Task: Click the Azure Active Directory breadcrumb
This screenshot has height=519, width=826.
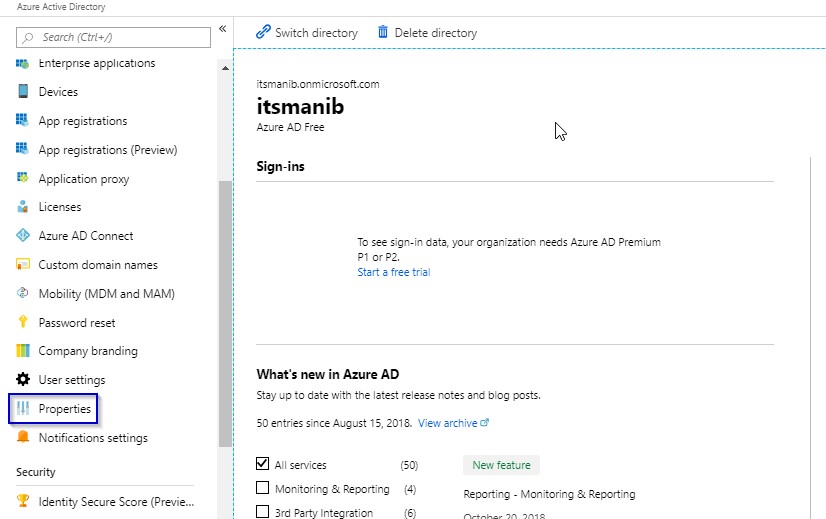Action: [61, 7]
